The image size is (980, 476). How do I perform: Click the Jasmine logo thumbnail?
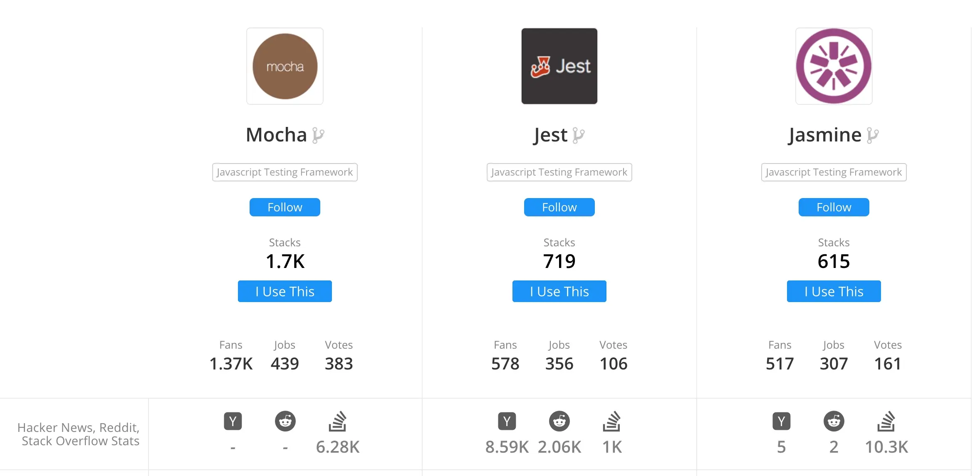pos(834,66)
